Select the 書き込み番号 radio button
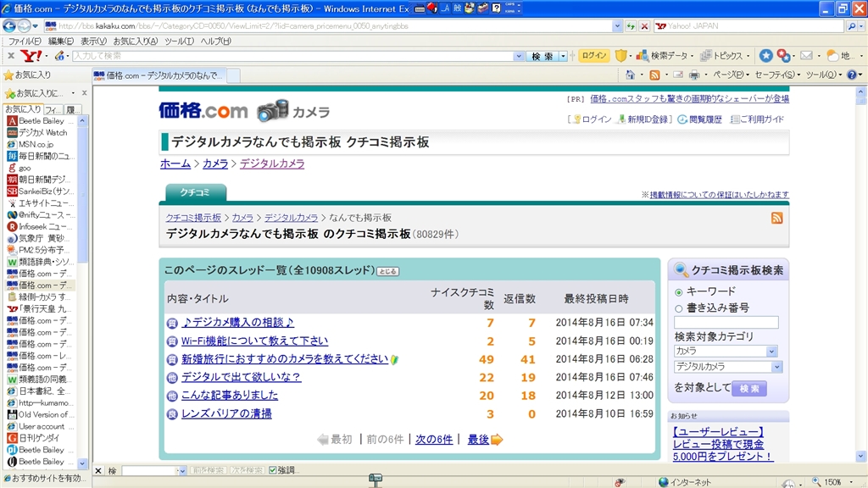The image size is (868, 488). pos(679,308)
